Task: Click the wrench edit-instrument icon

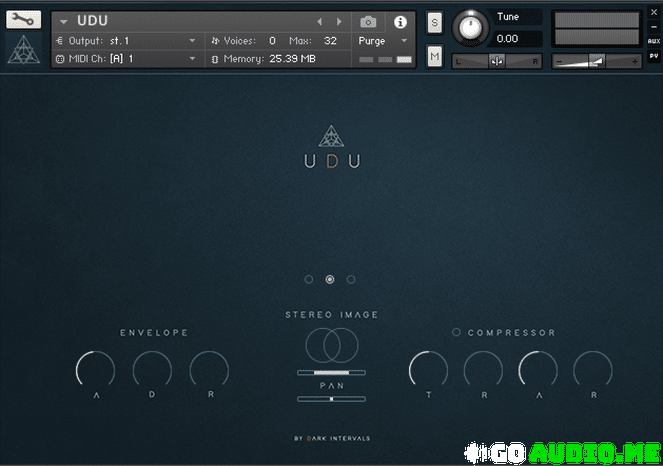Action: pos(23,20)
